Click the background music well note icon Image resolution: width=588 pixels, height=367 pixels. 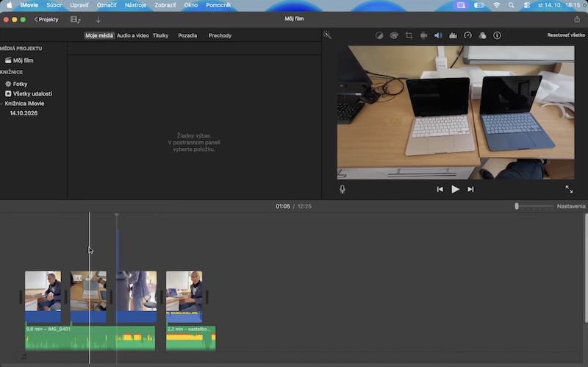pos(24,357)
